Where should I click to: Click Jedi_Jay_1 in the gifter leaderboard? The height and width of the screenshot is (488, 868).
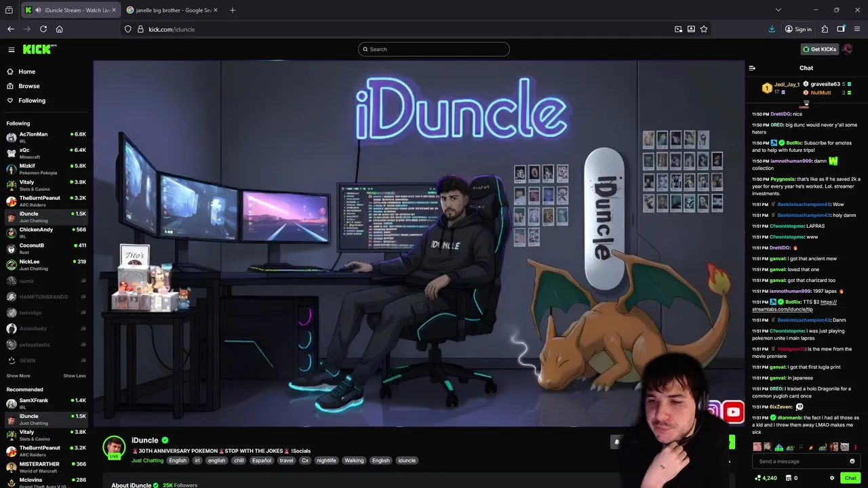coord(787,85)
